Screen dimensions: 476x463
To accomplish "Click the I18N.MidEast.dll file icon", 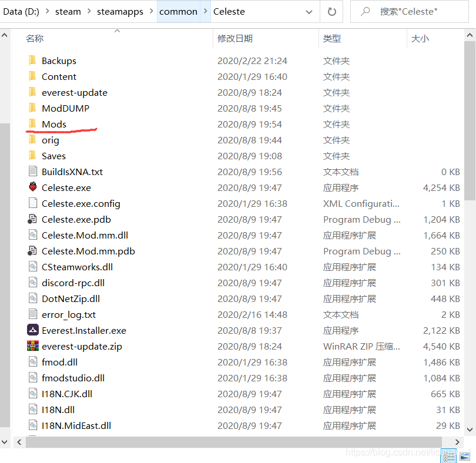I will coord(33,425).
